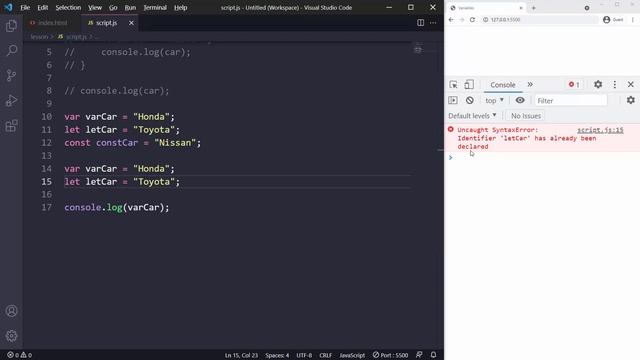The image size is (640, 360).
Task: Open the Explorer view in activity bar
Action: coord(11,26)
